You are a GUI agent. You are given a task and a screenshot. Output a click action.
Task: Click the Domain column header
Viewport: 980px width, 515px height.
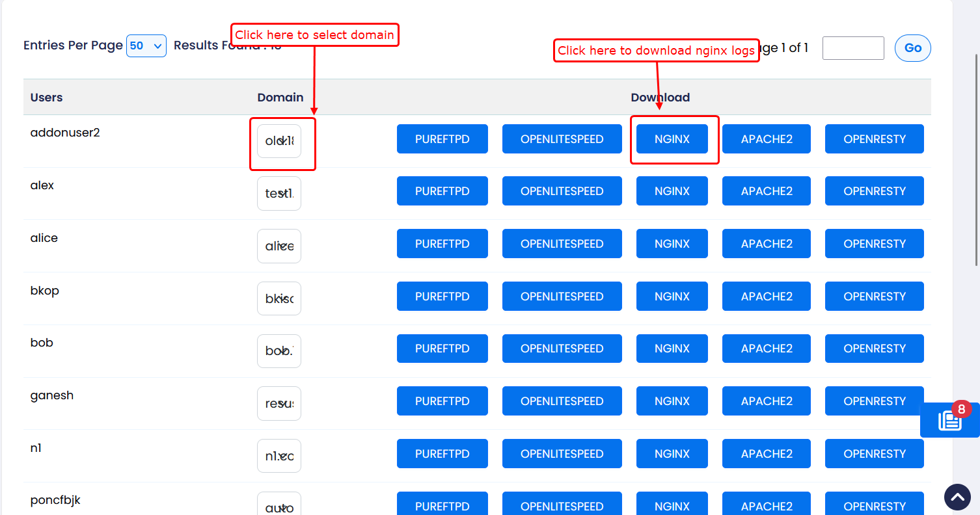click(280, 98)
